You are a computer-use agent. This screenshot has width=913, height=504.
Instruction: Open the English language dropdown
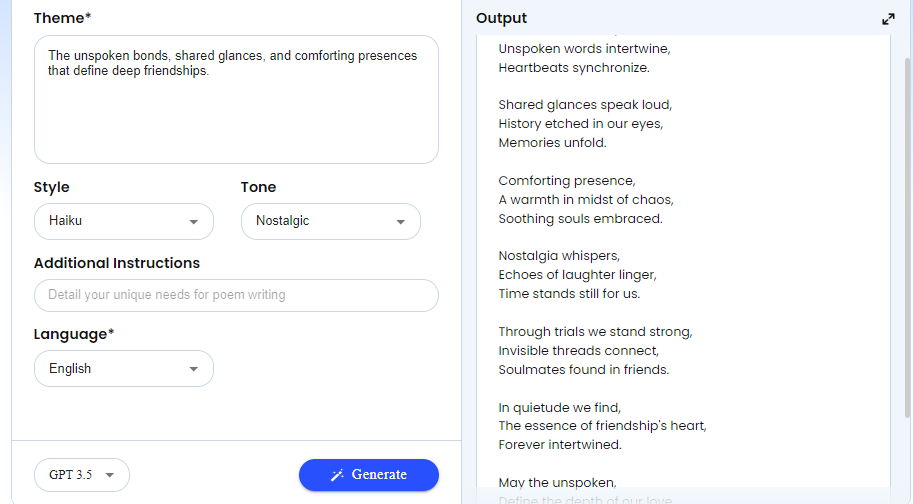click(124, 368)
